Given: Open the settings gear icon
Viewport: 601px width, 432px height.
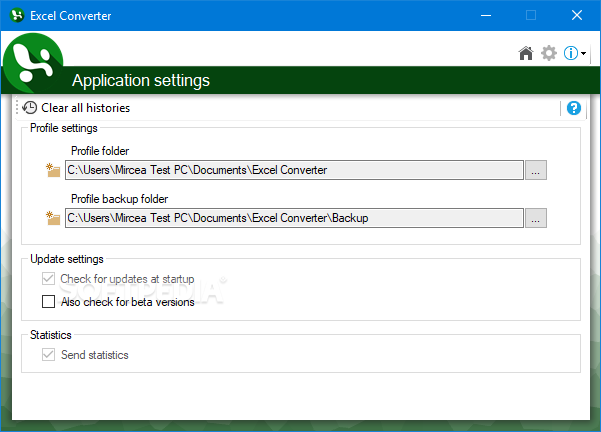Looking at the screenshot, I should (x=549, y=53).
